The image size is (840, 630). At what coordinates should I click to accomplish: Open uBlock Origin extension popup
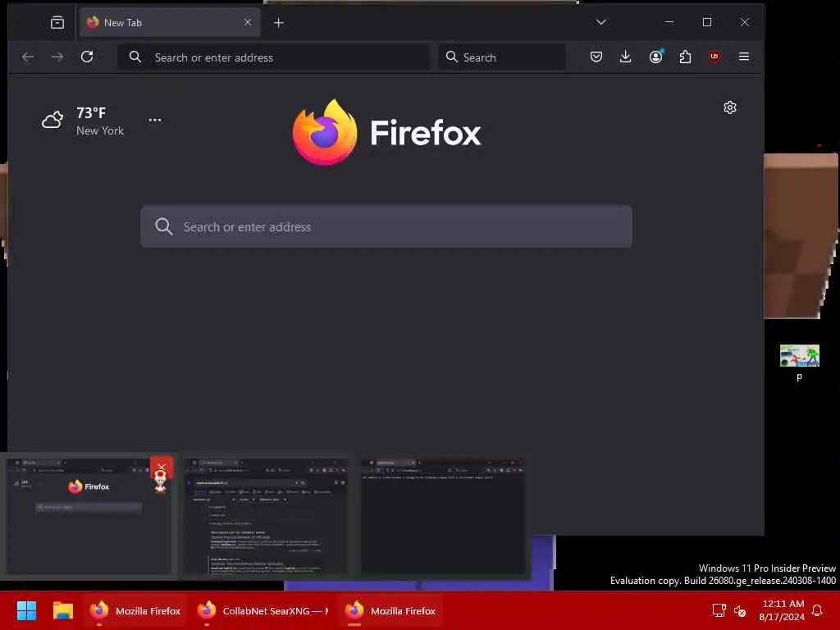coord(714,57)
